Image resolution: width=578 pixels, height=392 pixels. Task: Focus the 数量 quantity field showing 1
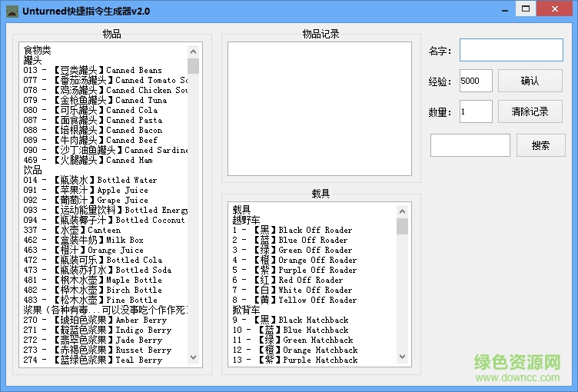pyautogui.click(x=476, y=111)
